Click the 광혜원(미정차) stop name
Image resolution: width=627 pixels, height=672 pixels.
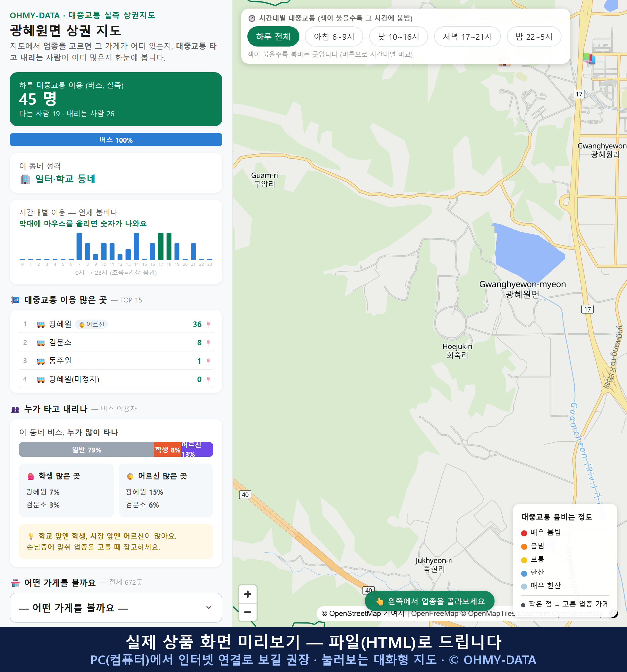pos(74,379)
